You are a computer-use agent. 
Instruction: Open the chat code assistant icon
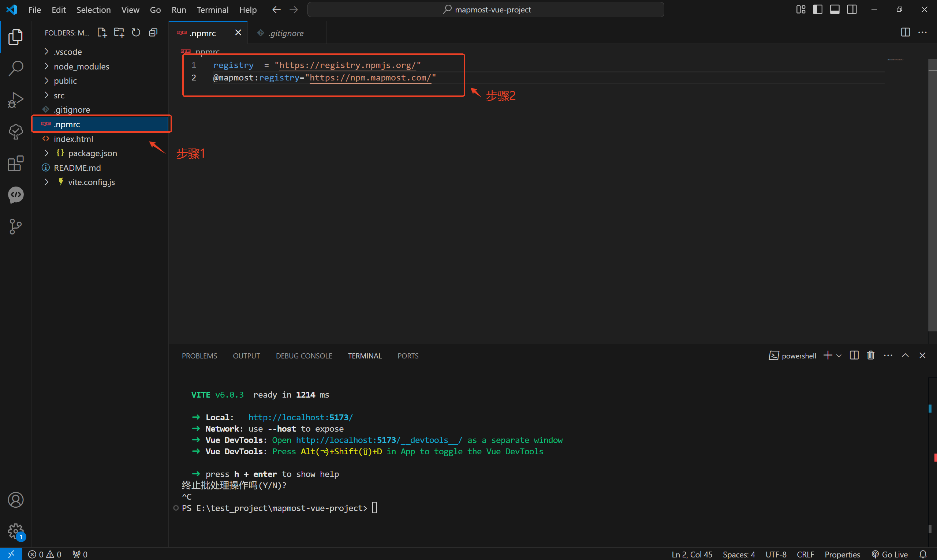15,195
